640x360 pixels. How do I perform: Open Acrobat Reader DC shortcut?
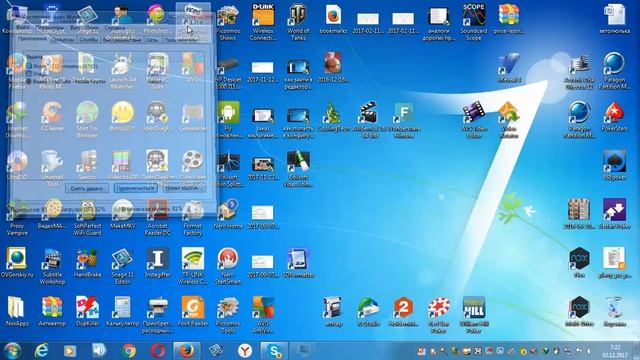pos(158,217)
